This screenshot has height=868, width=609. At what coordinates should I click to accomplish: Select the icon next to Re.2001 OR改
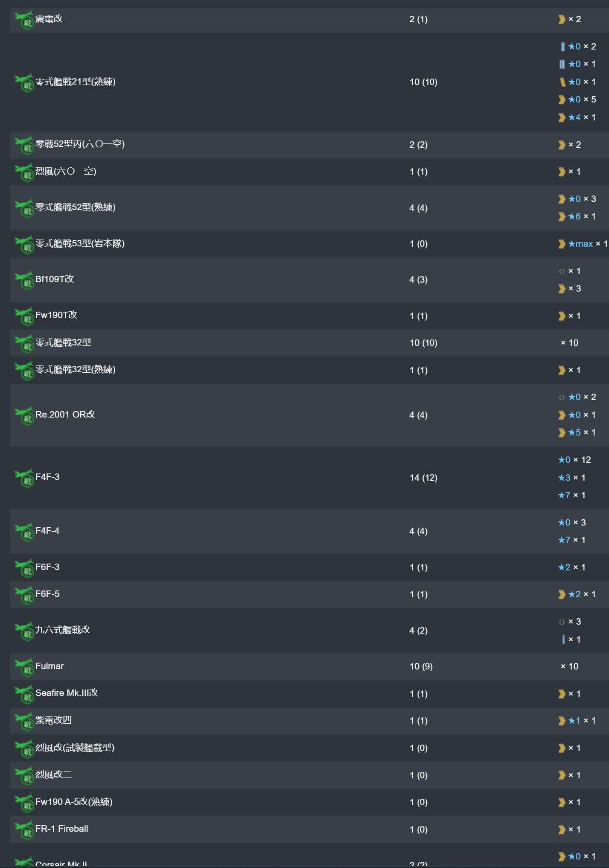coord(24,416)
